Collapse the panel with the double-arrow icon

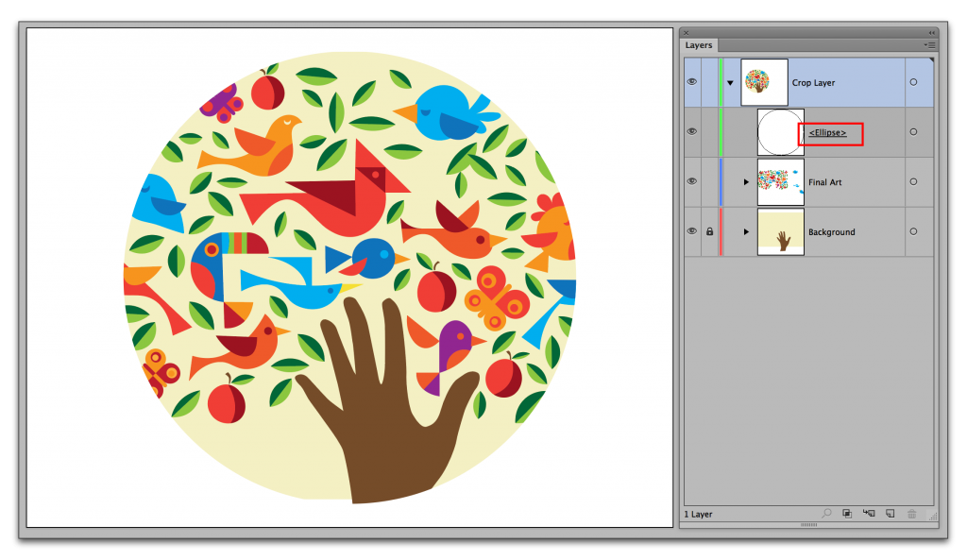(931, 31)
